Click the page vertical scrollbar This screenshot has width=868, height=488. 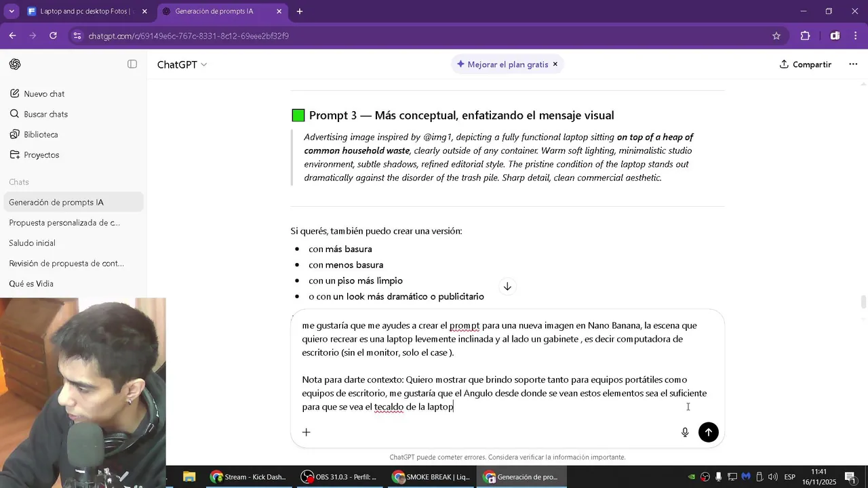(863, 302)
